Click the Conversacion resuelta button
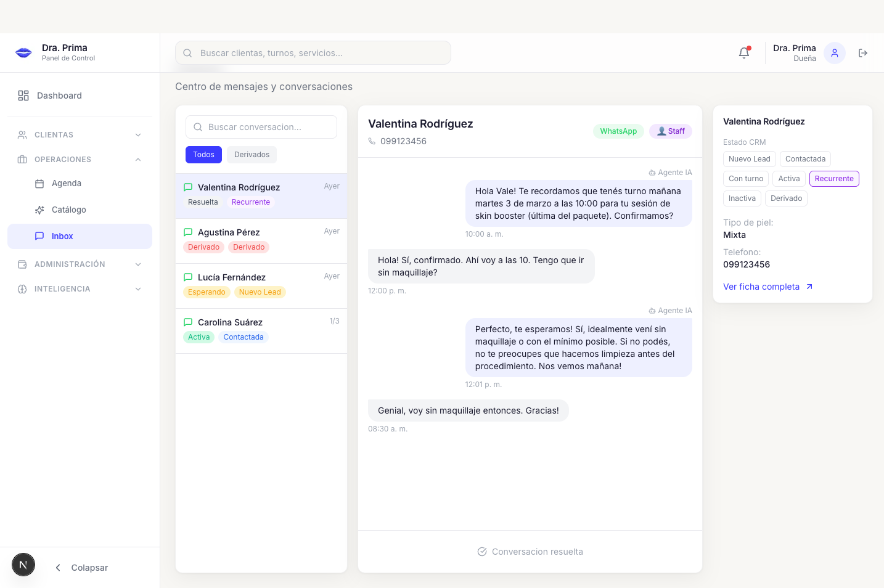884x588 pixels. (x=530, y=552)
